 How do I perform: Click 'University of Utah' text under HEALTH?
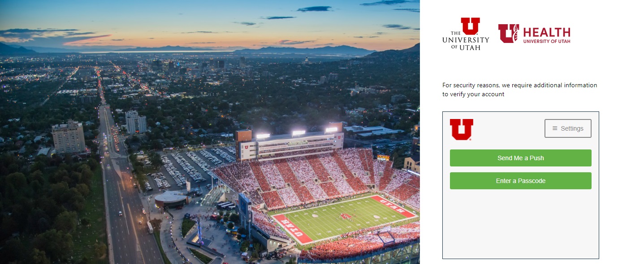(547, 41)
